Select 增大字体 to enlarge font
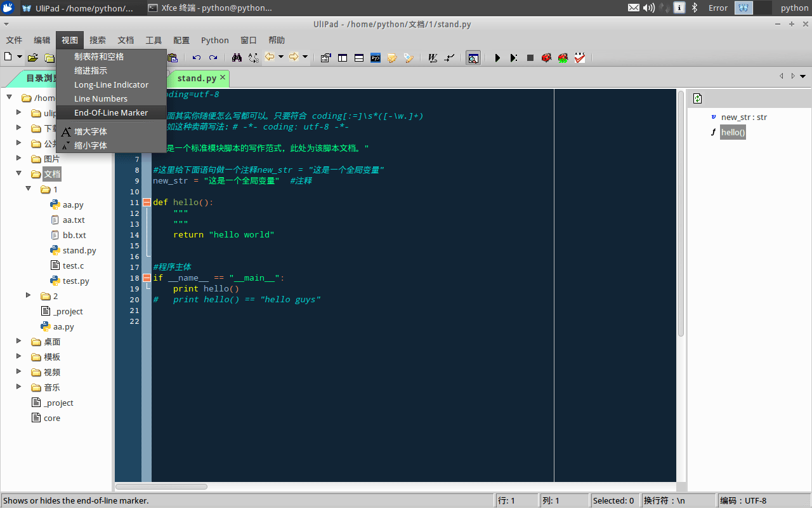Screen dimensions: 812x508 112,131
